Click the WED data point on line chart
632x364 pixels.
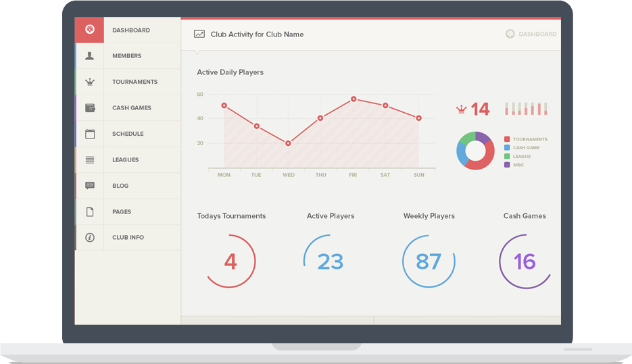(289, 143)
